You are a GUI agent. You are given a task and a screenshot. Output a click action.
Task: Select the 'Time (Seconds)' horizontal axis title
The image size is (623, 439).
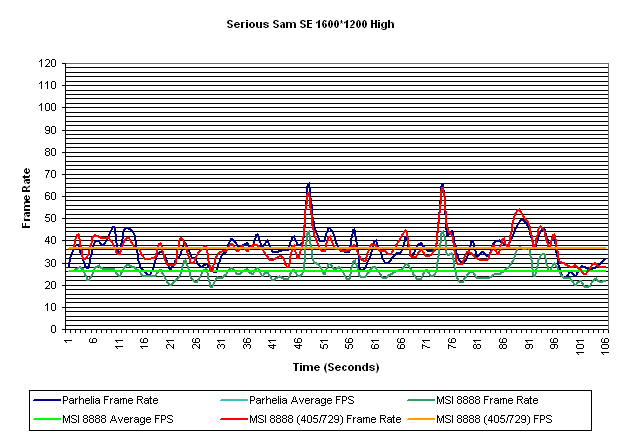pos(336,368)
